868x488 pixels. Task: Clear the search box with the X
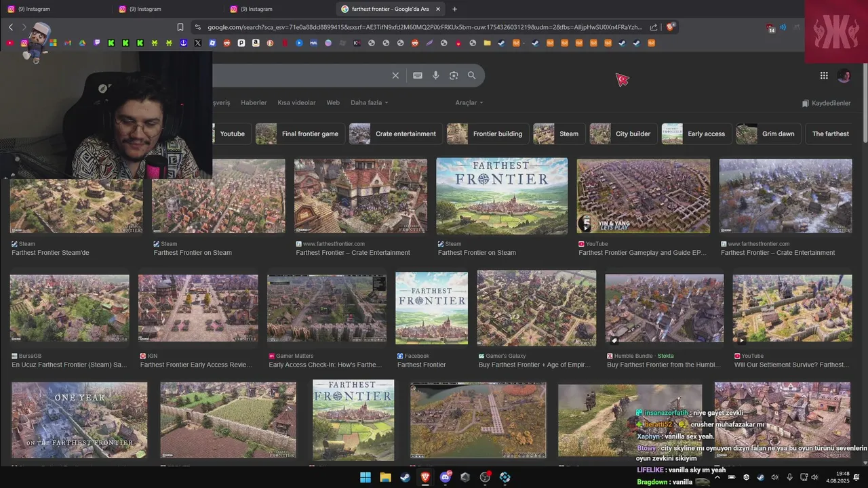tap(395, 75)
